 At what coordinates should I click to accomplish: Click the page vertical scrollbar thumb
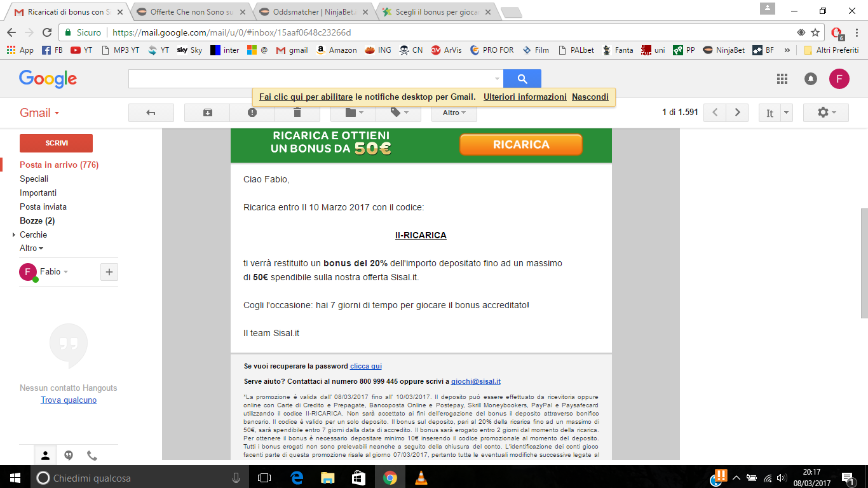click(863, 262)
